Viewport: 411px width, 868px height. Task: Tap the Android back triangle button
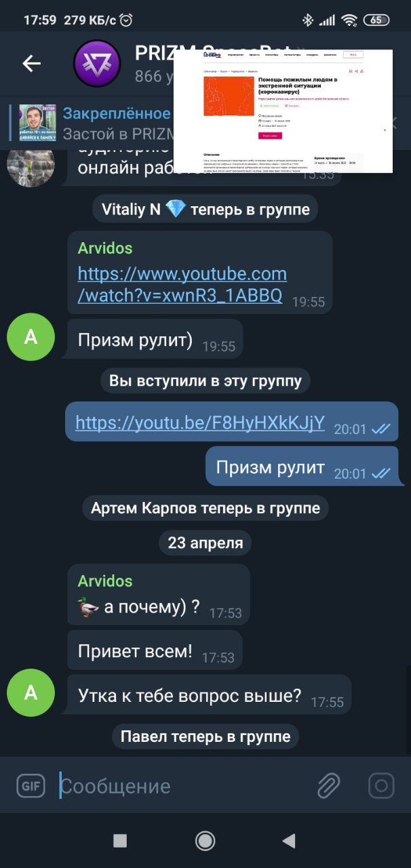pyautogui.click(x=289, y=841)
